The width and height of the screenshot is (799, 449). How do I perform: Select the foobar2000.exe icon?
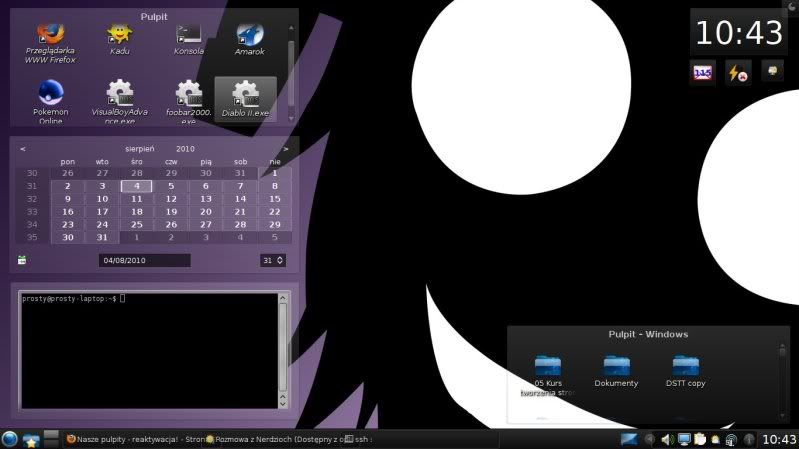point(189,101)
